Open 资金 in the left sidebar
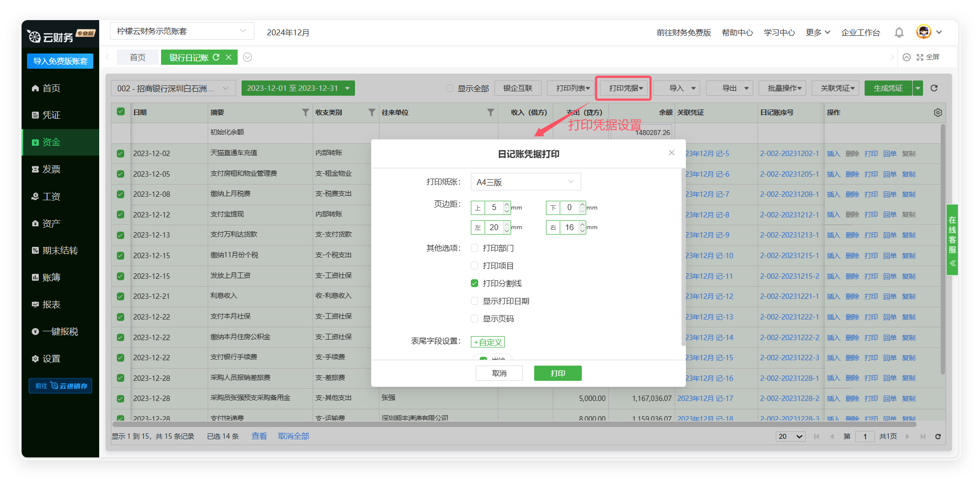The width and height of the screenshot is (980, 479). click(51, 142)
